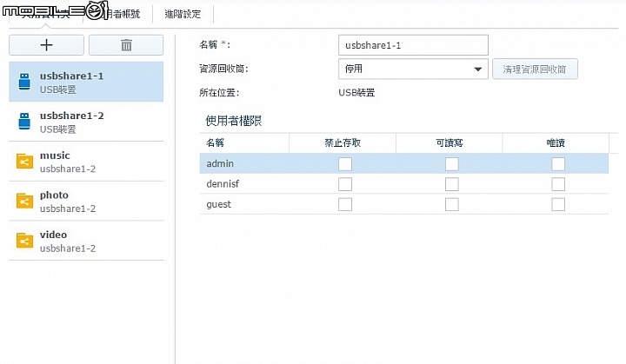Open the 資源回收筒 dropdown showing 停用
The image size is (626, 364).
click(413, 69)
